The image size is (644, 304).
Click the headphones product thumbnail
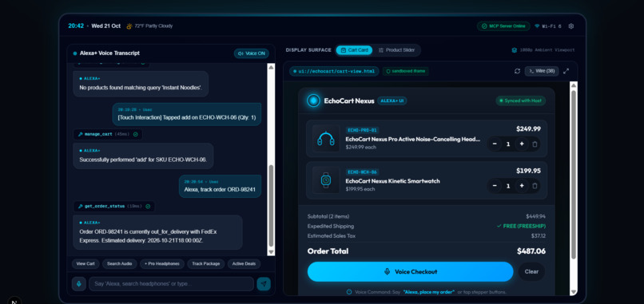pos(326,139)
